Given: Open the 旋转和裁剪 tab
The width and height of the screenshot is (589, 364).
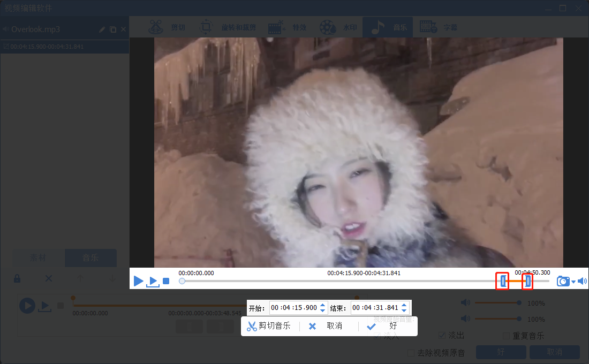Looking at the screenshot, I should click(228, 27).
